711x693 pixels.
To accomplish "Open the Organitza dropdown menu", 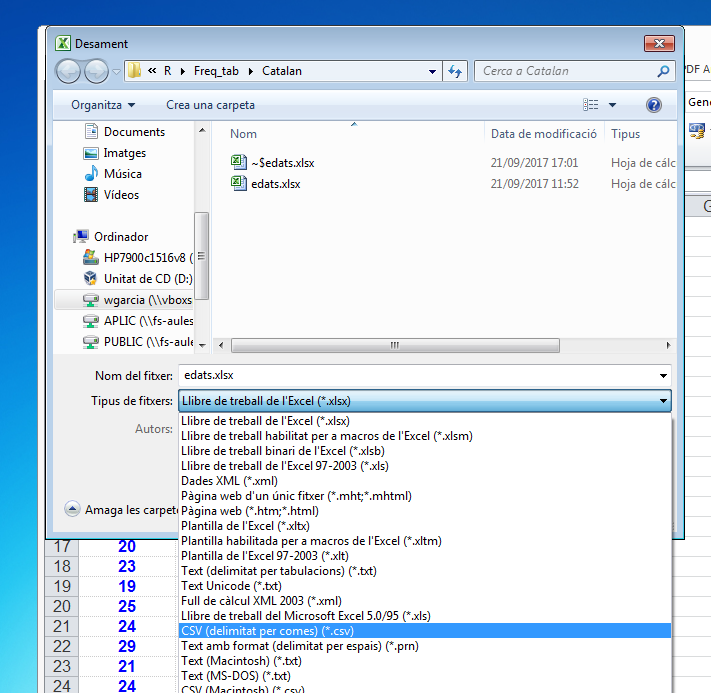I will tap(103, 105).
